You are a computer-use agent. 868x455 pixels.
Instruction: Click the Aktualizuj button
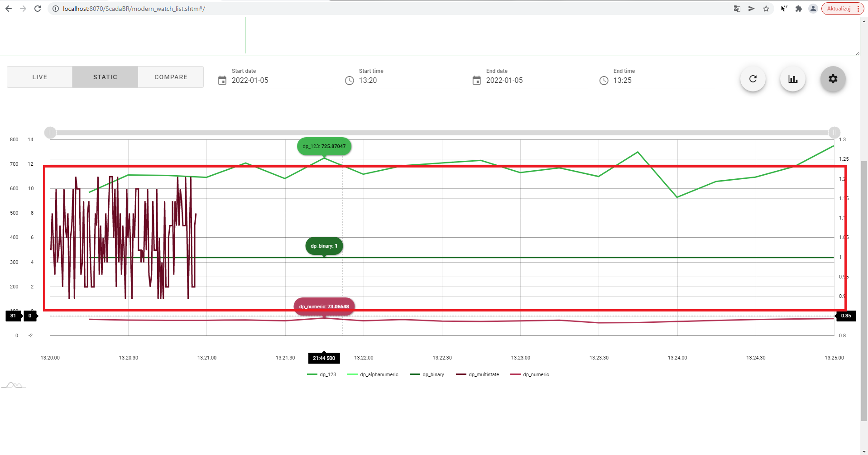tap(840, 8)
